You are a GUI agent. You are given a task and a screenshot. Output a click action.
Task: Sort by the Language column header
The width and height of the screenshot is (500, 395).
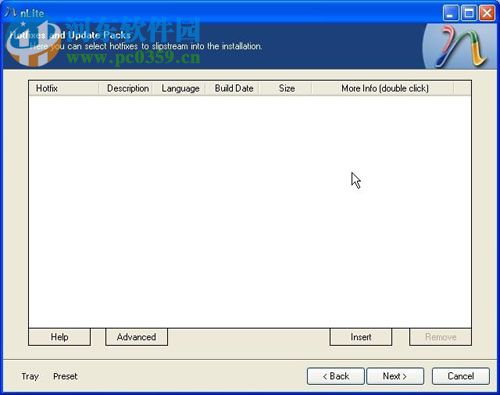[179, 88]
